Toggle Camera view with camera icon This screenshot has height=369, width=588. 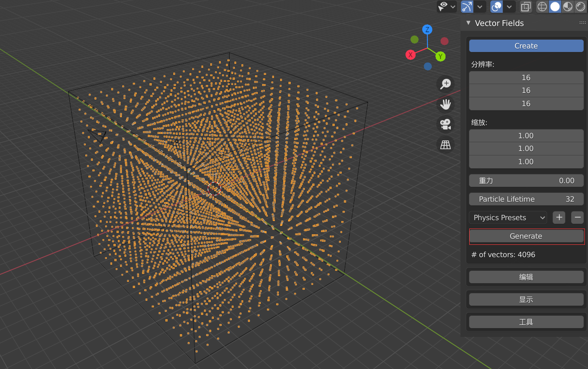click(445, 124)
